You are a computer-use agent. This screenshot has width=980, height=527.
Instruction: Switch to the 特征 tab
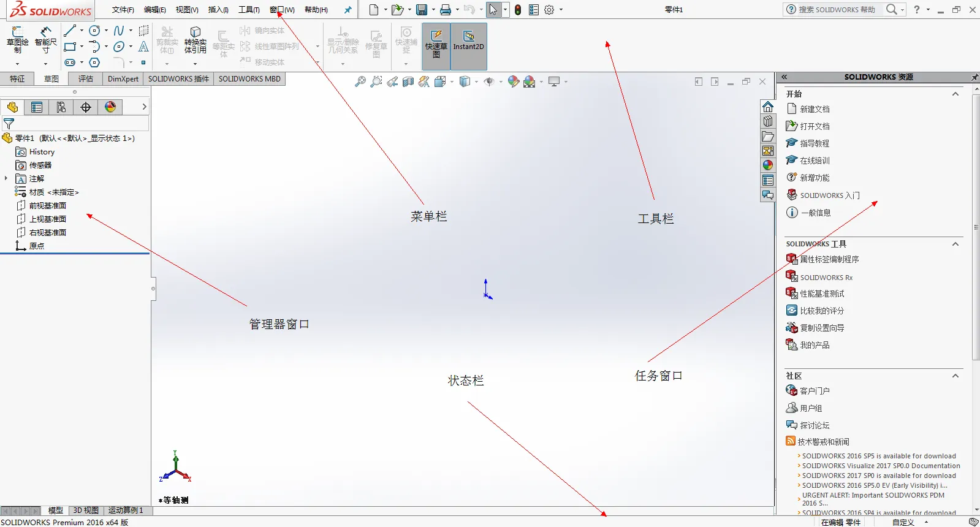[17, 79]
